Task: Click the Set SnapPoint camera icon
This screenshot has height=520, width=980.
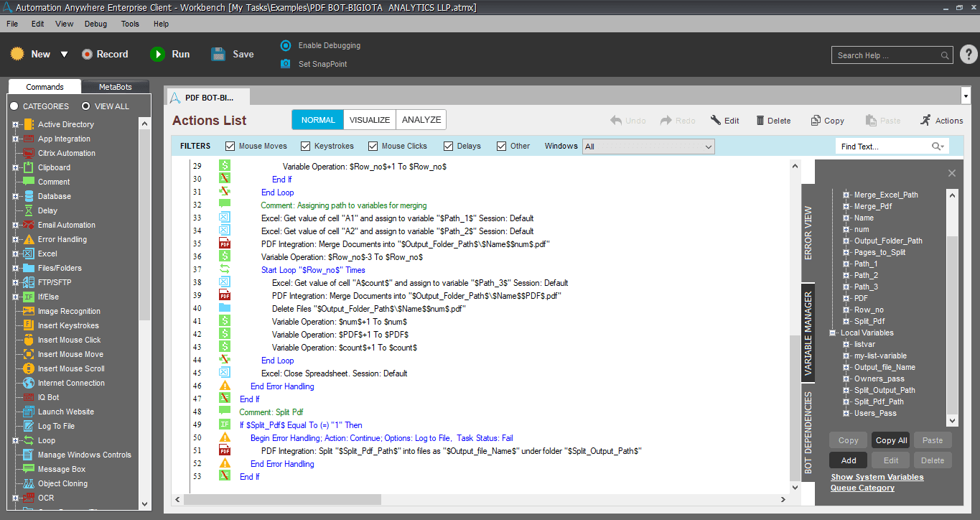Action: point(286,64)
